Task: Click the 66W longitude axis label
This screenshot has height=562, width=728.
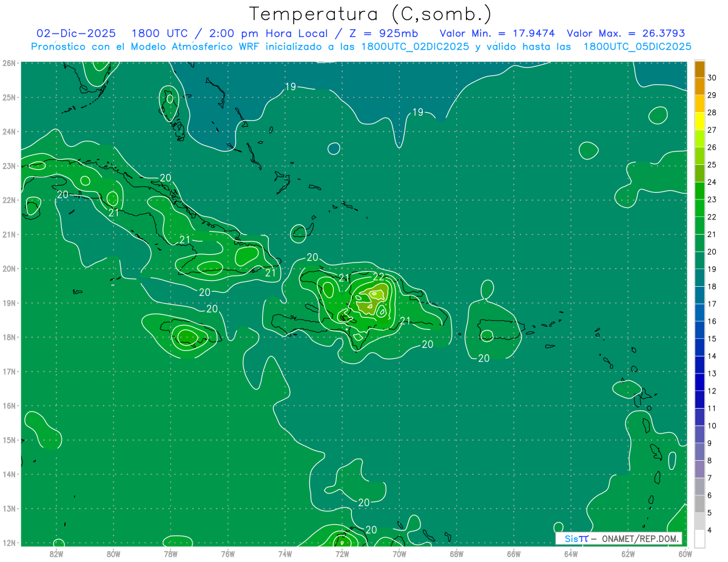Action: coord(514,554)
